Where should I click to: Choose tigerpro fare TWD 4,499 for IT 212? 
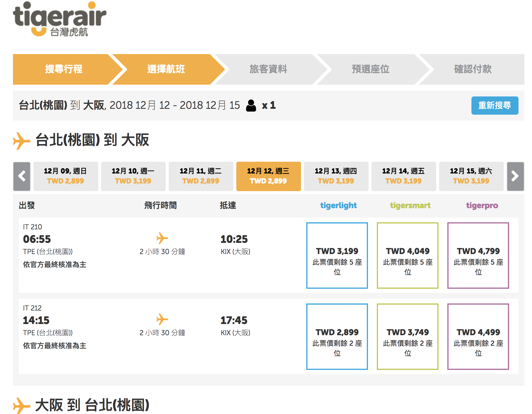[x=478, y=337]
